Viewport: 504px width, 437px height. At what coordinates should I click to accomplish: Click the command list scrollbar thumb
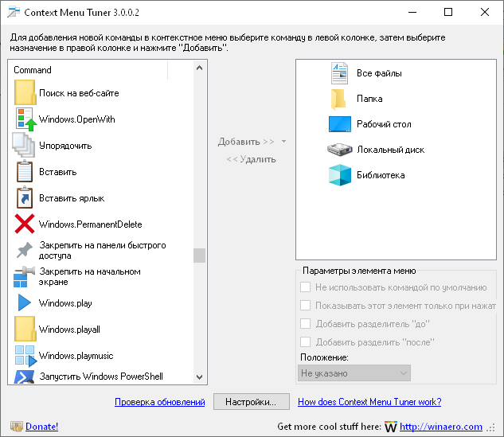[x=199, y=256]
